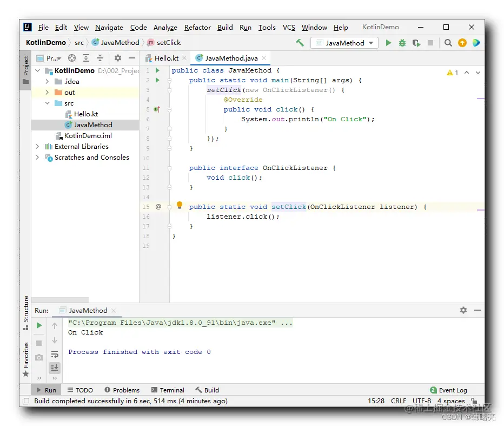Screen dimensions: 504x426
Task: Jump to next highlighted error arrow
Action: 478,73
